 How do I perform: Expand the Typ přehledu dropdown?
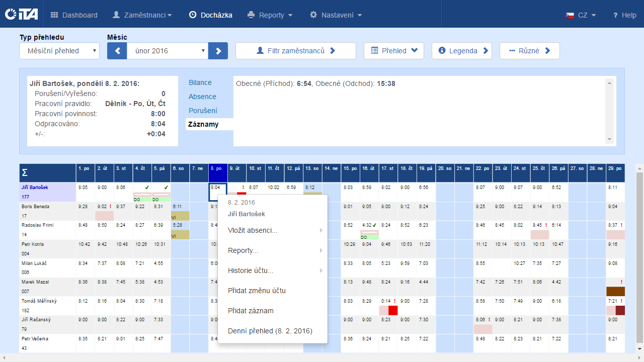[x=59, y=51]
